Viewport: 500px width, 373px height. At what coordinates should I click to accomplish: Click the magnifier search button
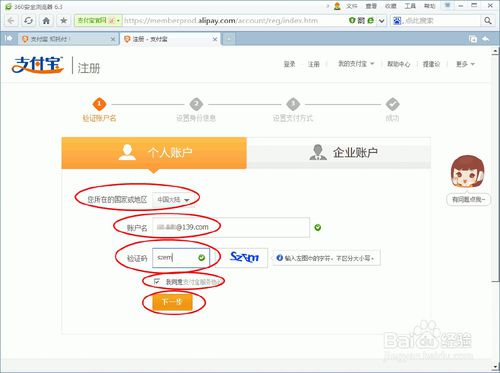click(x=487, y=21)
